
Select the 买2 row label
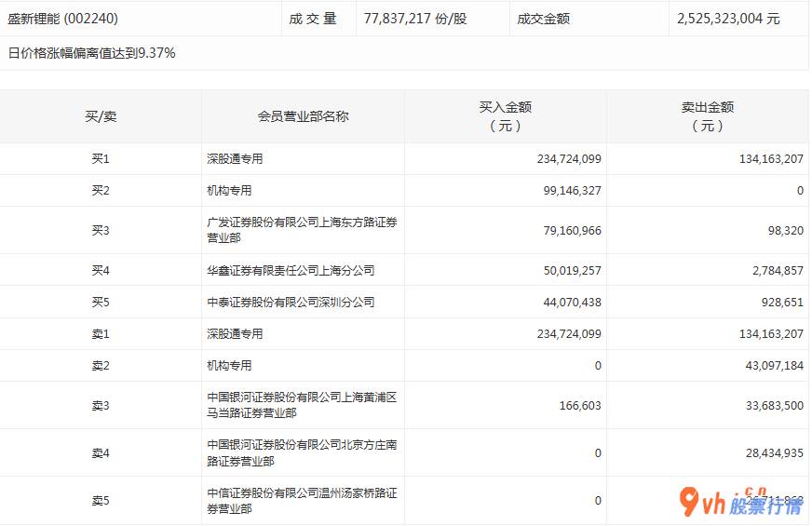[x=101, y=191]
